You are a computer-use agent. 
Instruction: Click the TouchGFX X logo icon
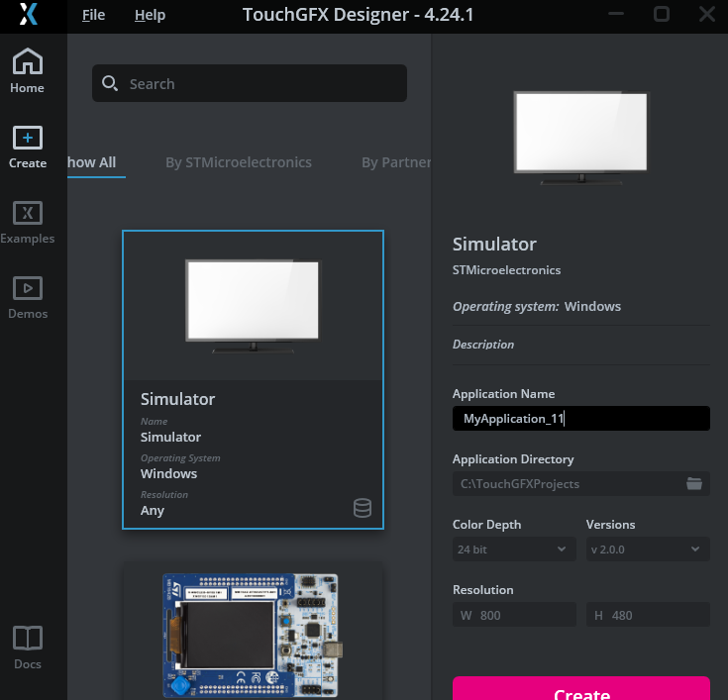coord(29,15)
